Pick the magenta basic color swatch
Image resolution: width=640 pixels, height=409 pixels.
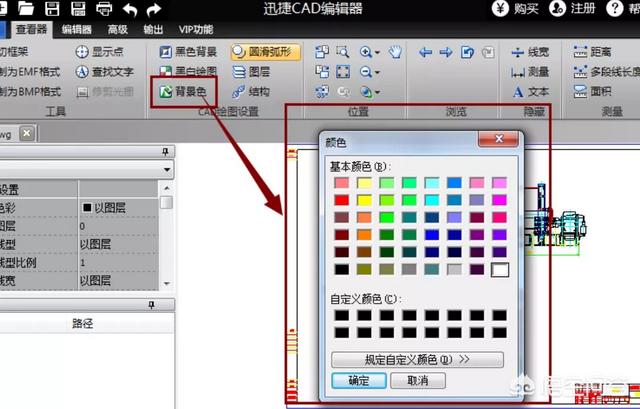(x=499, y=200)
